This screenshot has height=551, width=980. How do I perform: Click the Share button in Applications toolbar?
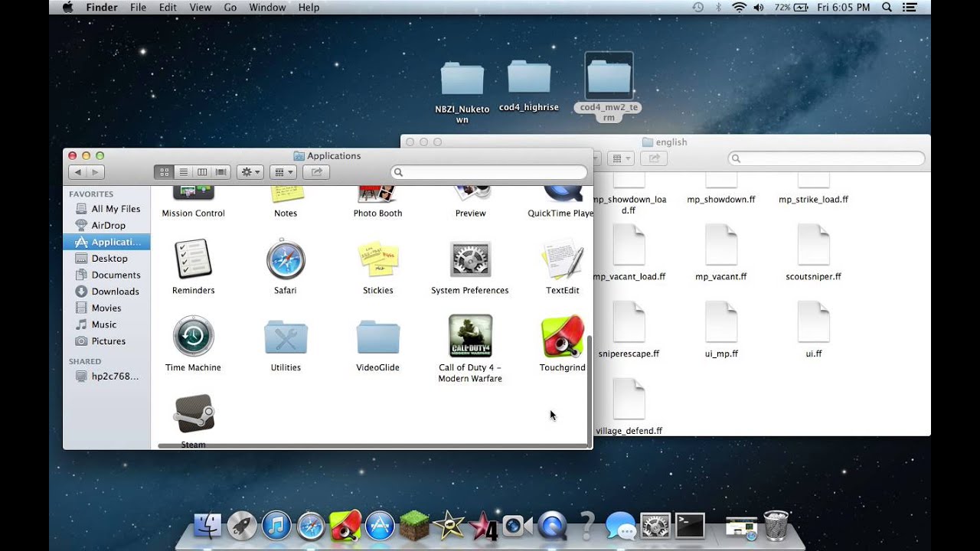click(316, 172)
